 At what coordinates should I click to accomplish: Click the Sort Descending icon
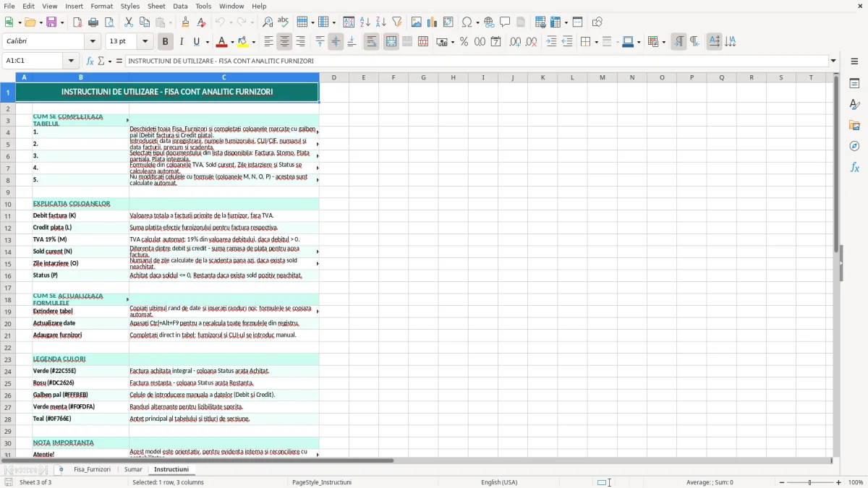pos(381,22)
